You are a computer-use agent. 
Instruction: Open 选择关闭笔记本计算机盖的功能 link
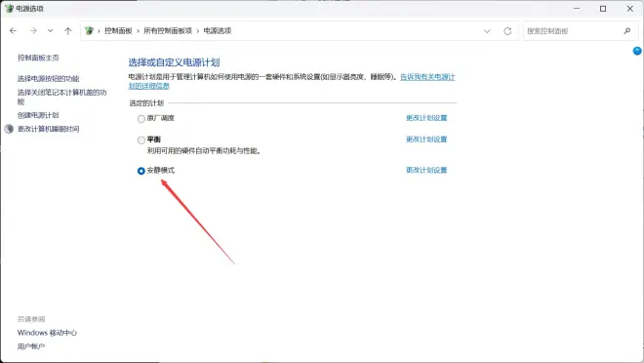click(x=61, y=97)
